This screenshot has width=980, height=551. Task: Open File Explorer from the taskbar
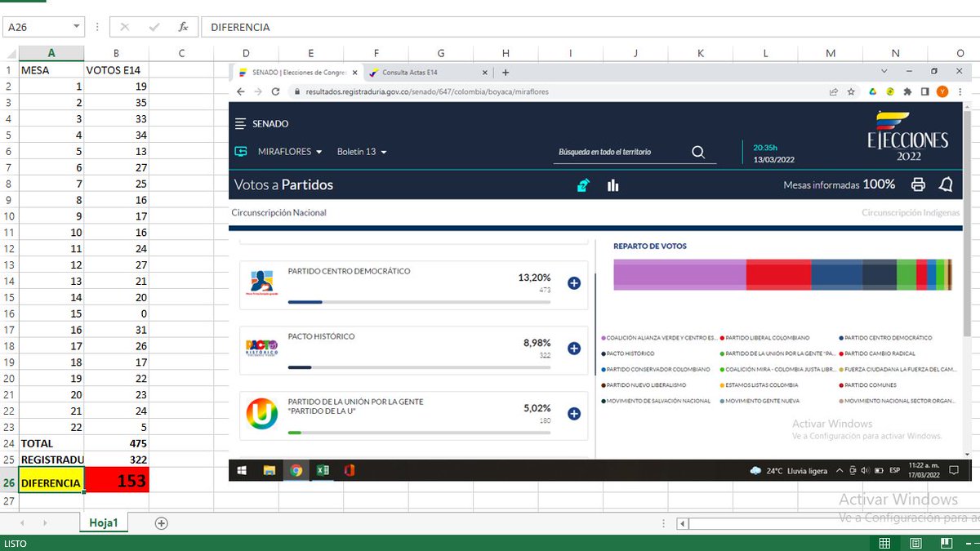click(x=269, y=471)
